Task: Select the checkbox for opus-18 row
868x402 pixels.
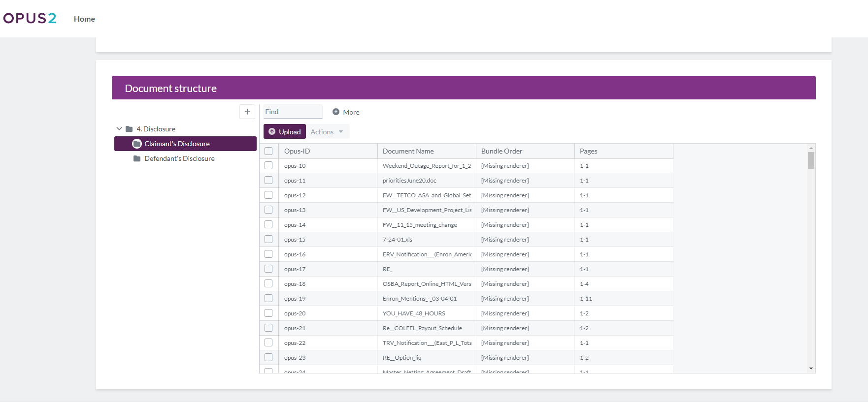Action: click(x=268, y=284)
